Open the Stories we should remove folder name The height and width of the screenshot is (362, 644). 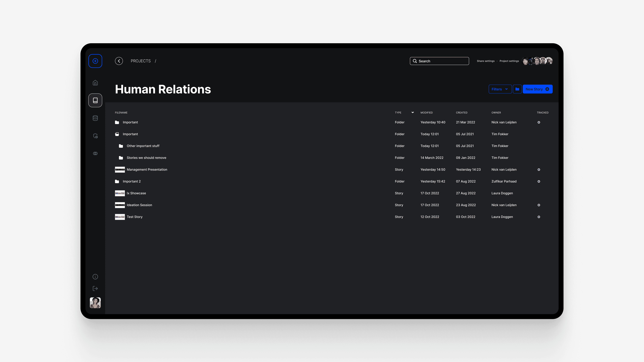(146, 158)
